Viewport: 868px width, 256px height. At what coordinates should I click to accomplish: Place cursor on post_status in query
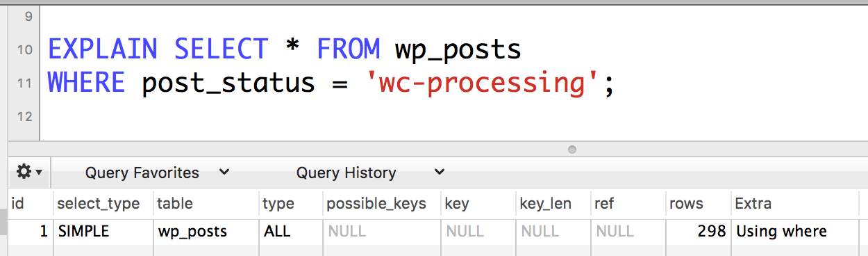tap(228, 83)
